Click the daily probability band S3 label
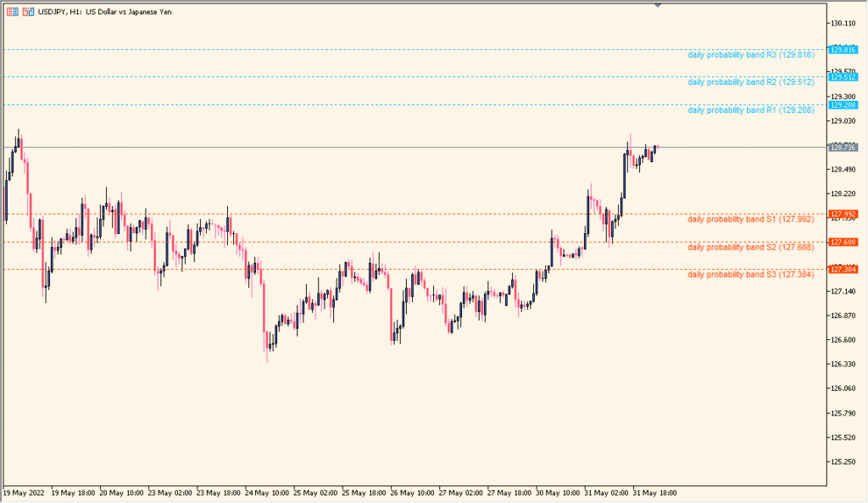Image resolution: width=868 pixels, height=503 pixels. coord(750,274)
